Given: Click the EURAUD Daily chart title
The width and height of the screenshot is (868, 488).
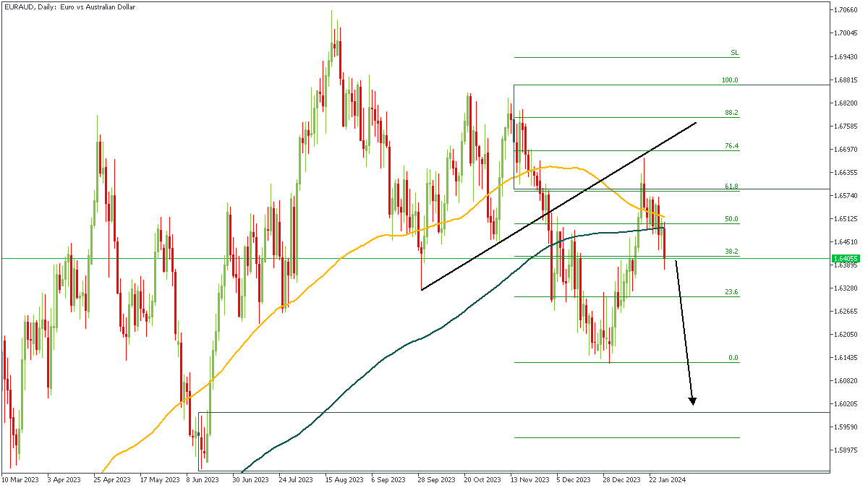Looking at the screenshot, I should (69, 7).
